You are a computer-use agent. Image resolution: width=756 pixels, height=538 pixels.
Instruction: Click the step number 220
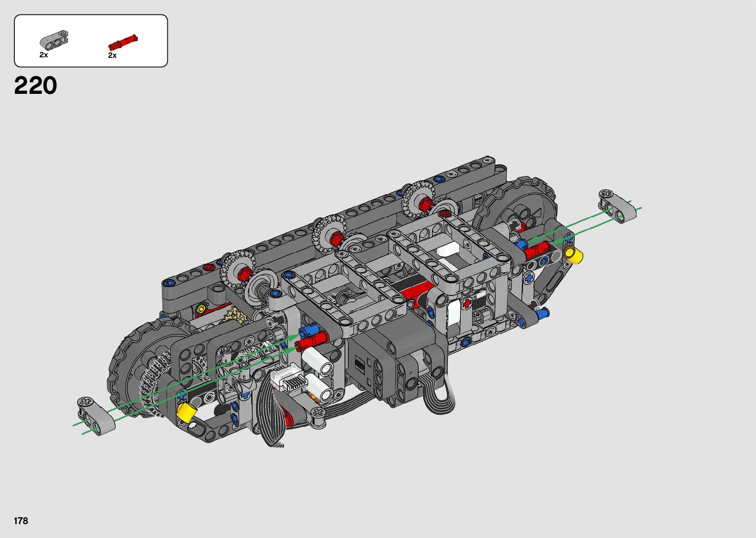click(x=36, y=86)
